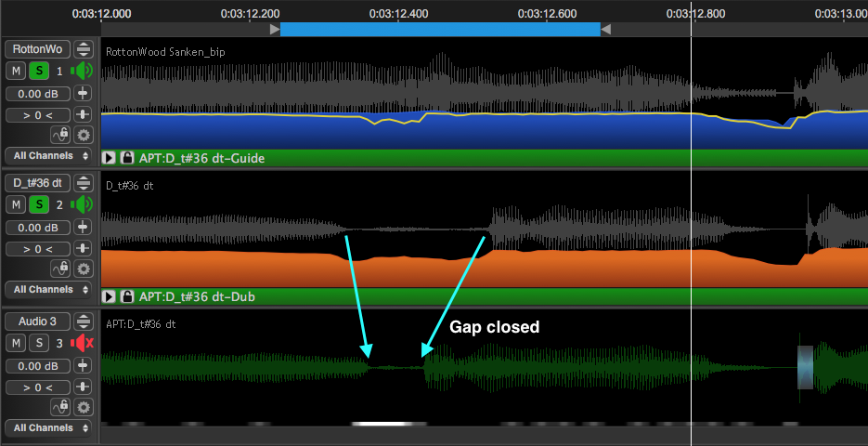The height and width of the screenshot is (446, 868).
Task: Open All Channels dropdown on Audio 3
Action: click(48, 428)
